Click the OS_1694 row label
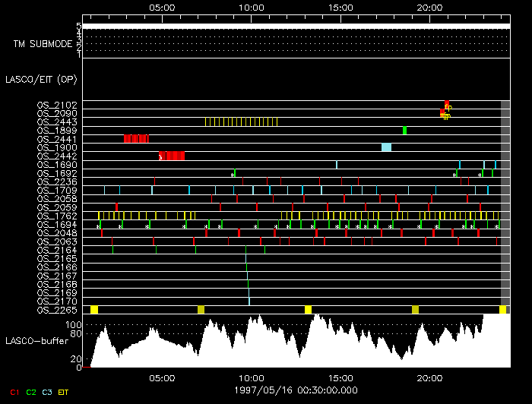The image size is (532, 404). (x=56, y=226)
